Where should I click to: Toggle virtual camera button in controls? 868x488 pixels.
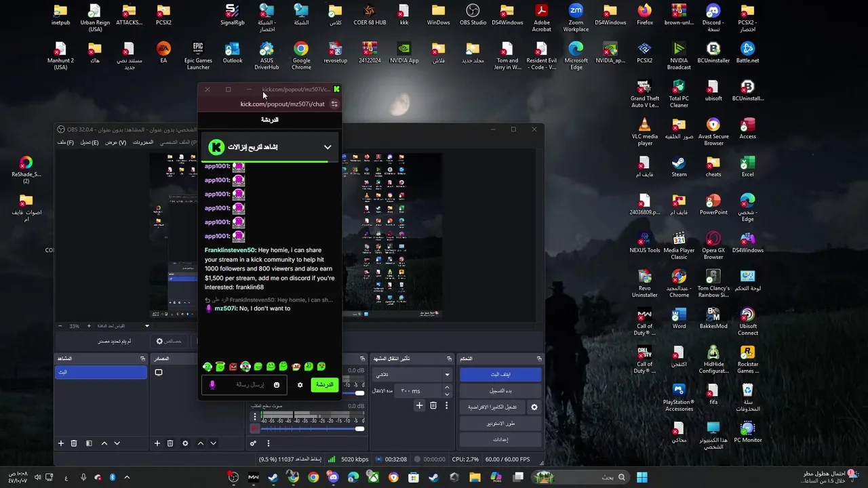[493, 407]
